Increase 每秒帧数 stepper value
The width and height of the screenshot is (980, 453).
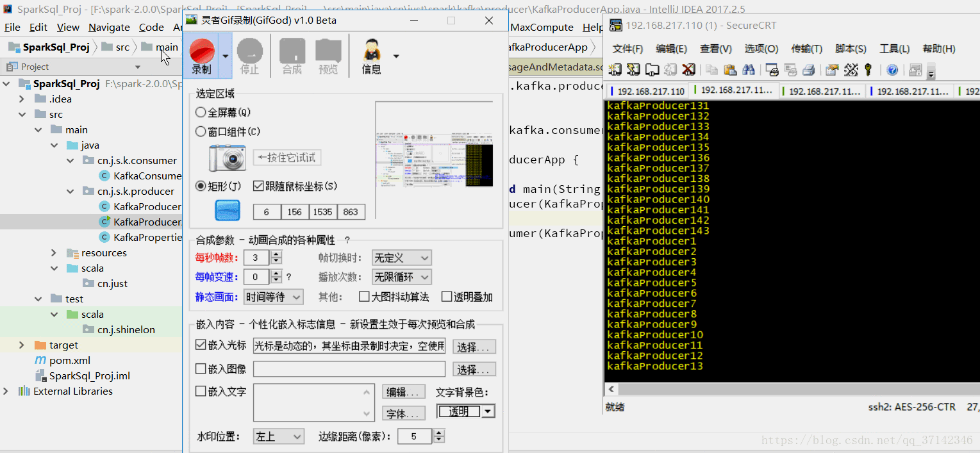tap(276, 254)
